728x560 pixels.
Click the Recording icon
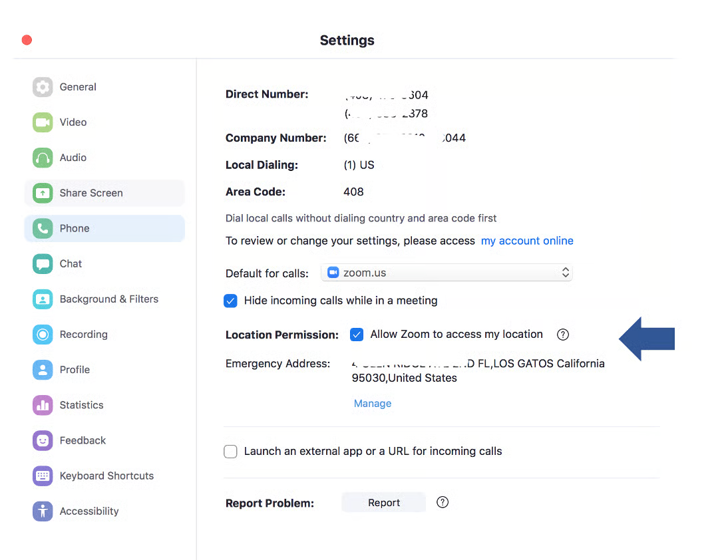(43, 335)
